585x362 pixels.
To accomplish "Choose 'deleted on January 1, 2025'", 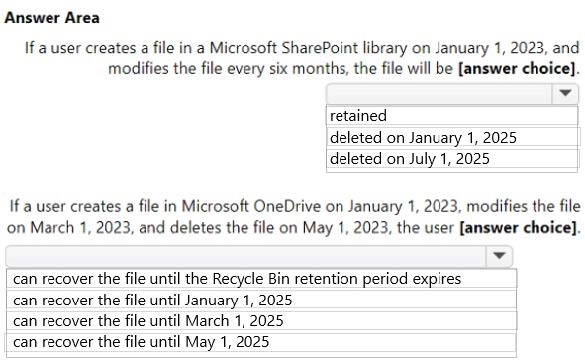I will [452, 137].
